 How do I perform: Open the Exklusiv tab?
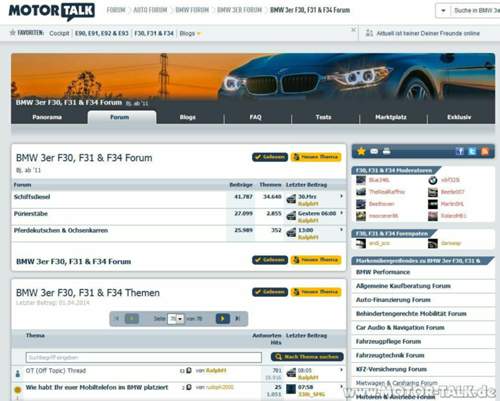459,117
